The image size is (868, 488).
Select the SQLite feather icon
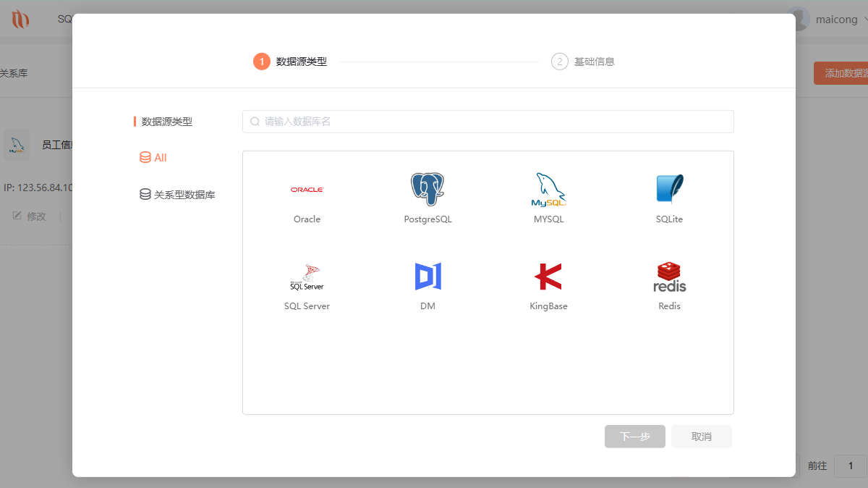click(x=669, y=190)
